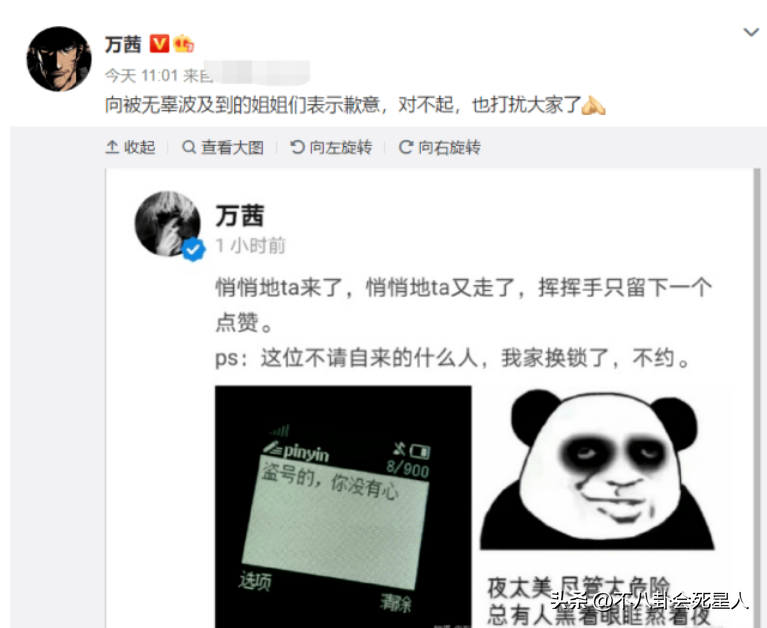This screenshot has height=628, width=767.
Task: Click the blue checkmark verified badge
Action: point(194,249)
